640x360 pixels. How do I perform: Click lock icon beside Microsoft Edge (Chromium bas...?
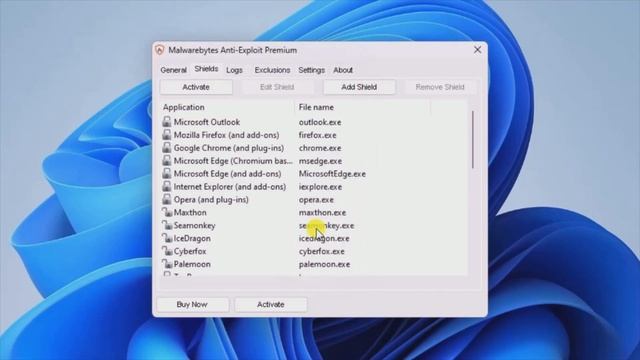(167, 160)
